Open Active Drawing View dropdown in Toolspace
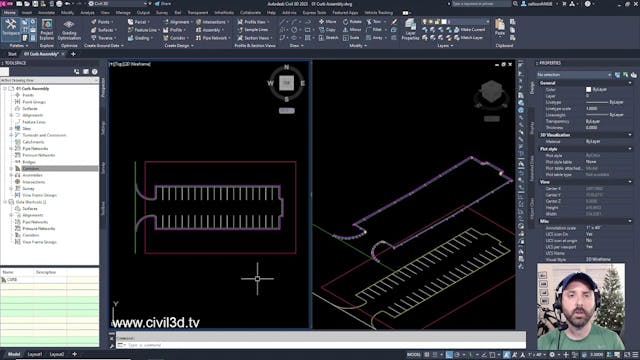The image size is (640, 360). coord(49,80)
